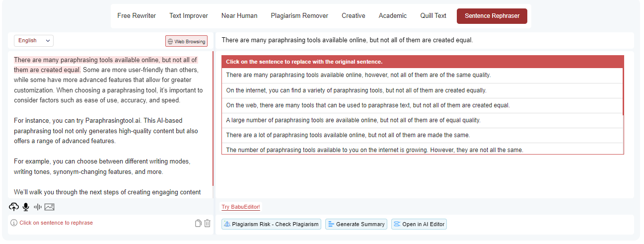This screenshot has height=244, width=644.
Task: Select the Academic mode tab
Action: (x=393, y=16)
